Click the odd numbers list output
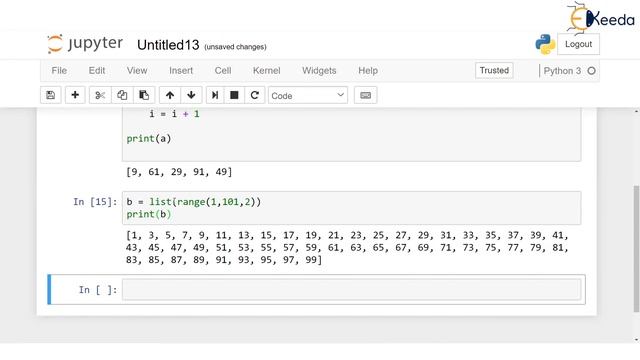 (347, 247)
